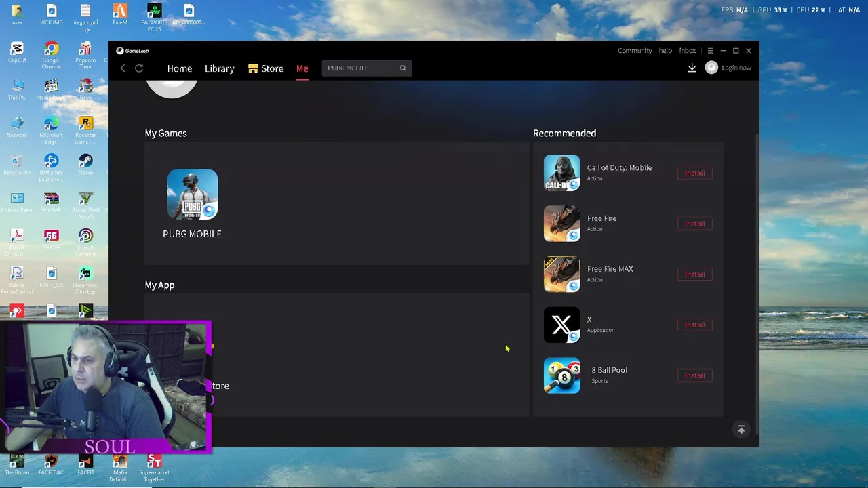
Task: Open the 8 Ball Pool icon
Action: [x=561, y=375]
